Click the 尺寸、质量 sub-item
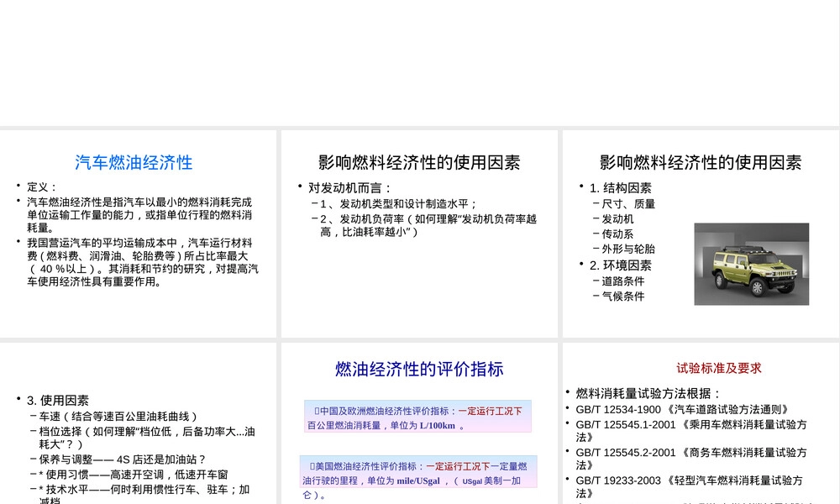 pyautogui.click(x=628, y=204)
